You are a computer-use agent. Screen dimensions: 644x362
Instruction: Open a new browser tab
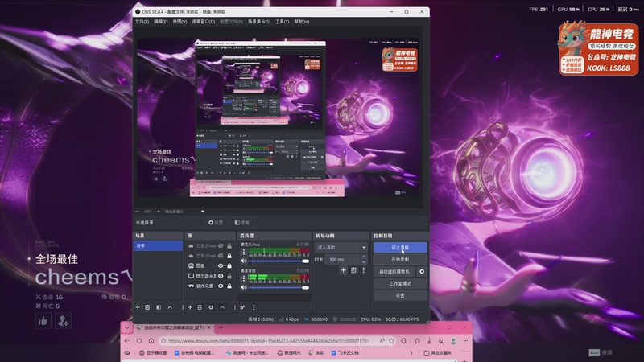[221, 327]
